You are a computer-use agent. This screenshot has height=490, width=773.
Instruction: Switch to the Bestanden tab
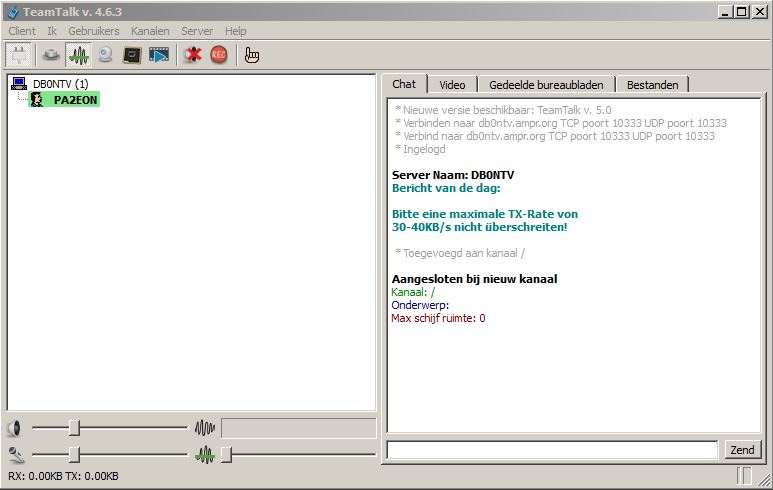652,85
